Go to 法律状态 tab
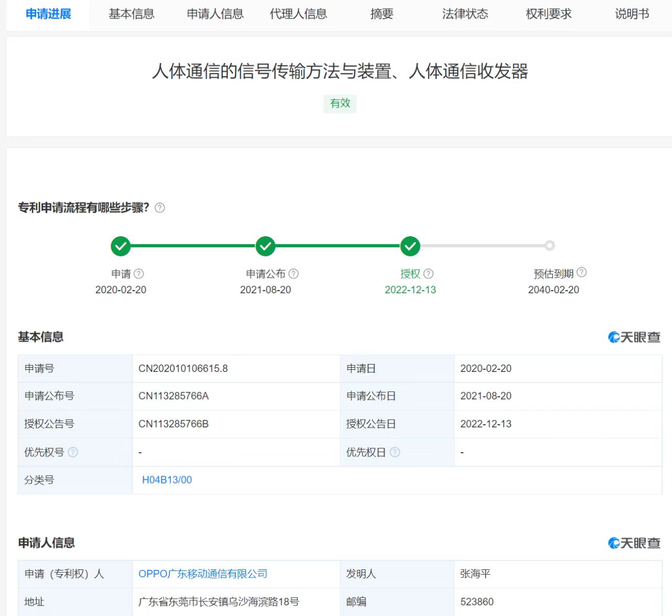Image resolution: width=672 pixels, height=616 pixels. (465, 14)
